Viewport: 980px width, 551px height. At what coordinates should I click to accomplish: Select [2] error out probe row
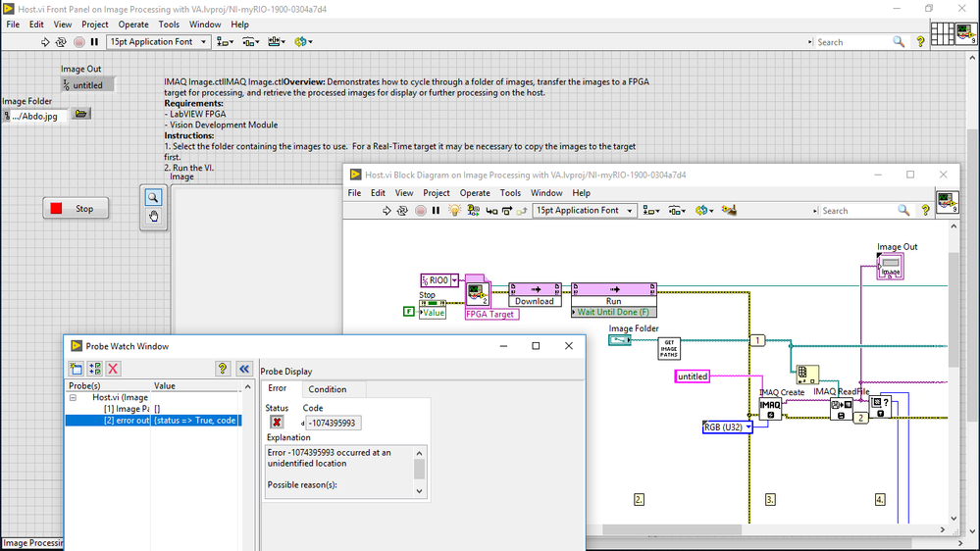pos(152,421)
